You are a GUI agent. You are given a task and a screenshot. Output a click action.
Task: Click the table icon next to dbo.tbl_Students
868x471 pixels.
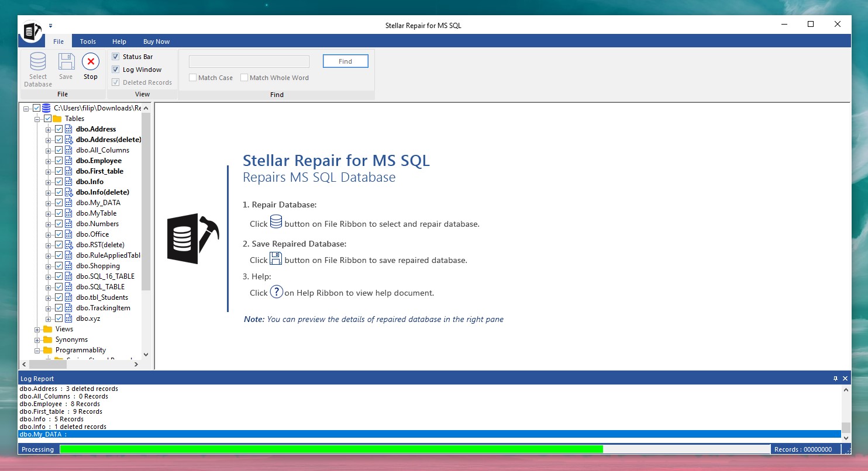69,297
